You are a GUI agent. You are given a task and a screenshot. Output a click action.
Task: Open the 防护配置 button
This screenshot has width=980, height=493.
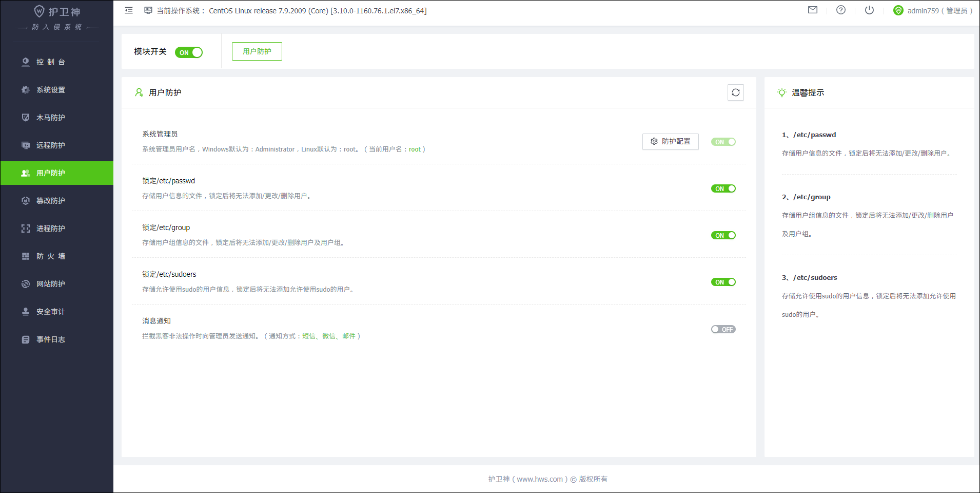[x=671, y=141]
